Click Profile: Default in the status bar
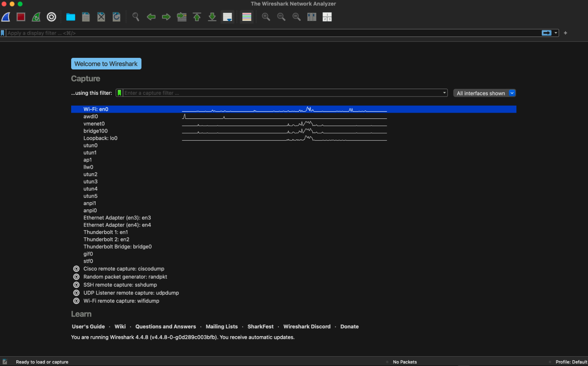The height and width of the screenshot is (366, 588). [x=572, y=362]
